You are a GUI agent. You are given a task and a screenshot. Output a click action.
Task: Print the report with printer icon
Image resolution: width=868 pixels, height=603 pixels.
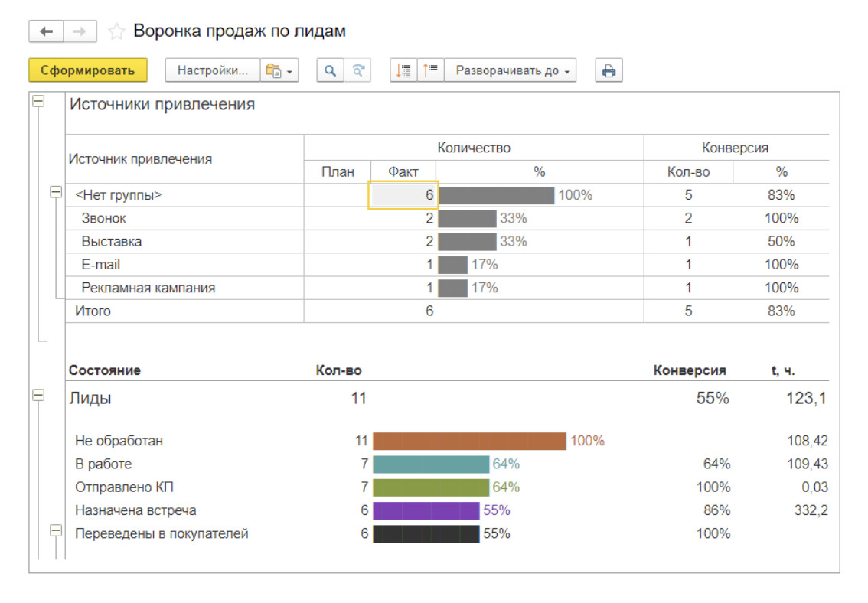pos(609,71)
